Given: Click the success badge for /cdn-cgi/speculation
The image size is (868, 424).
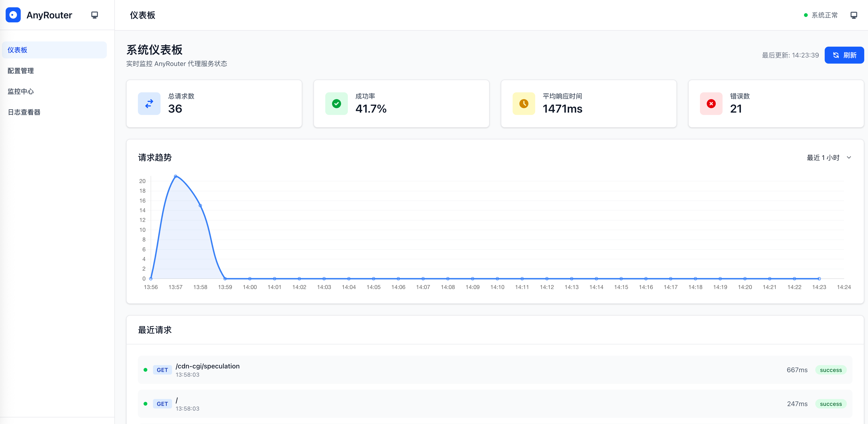Looking at the screenshot, I should tap(831, 370).
